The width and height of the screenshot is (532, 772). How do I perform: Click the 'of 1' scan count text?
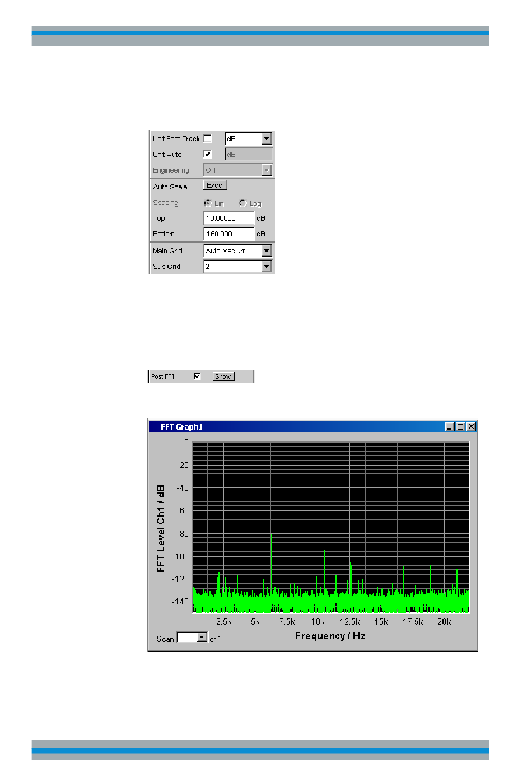point(215,639)
